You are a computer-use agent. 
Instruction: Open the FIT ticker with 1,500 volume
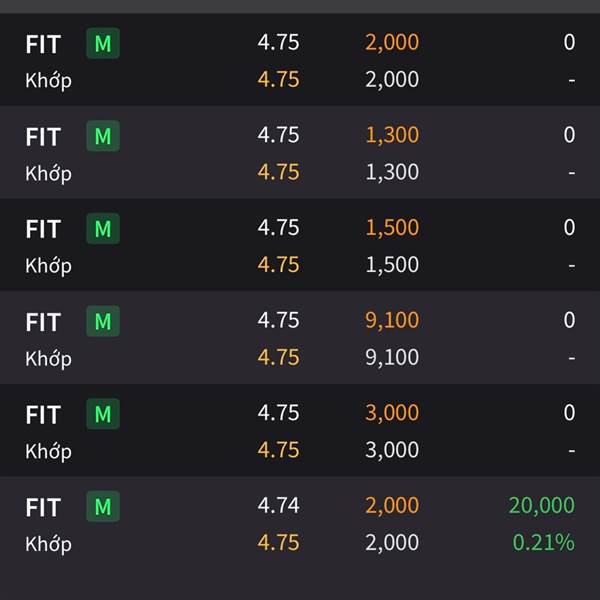click(43, 229)
